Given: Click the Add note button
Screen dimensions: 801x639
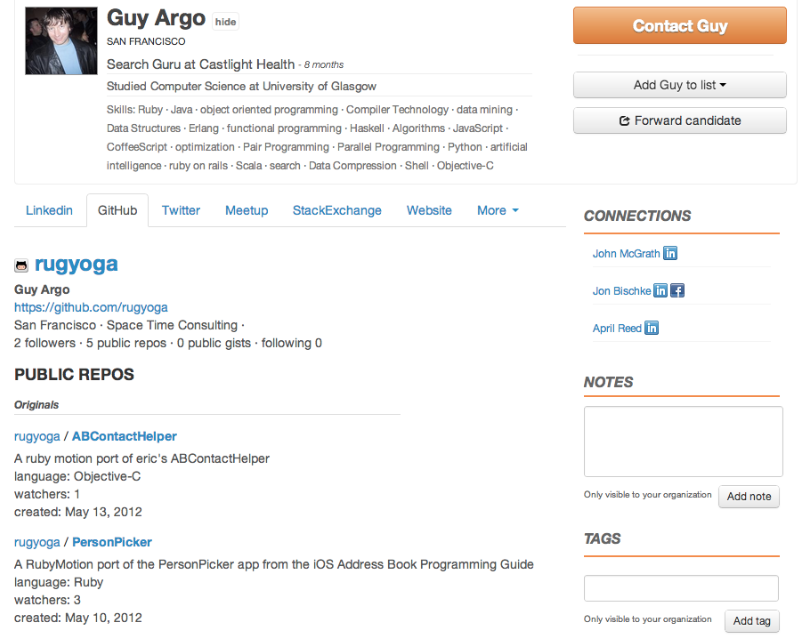Looking at the screenshot, I should click(x=749, y=496).
